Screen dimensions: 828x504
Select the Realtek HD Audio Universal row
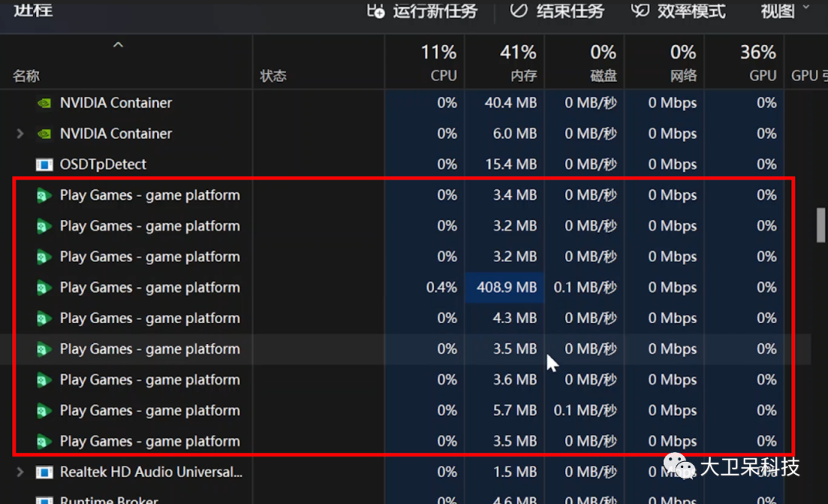click(405, 472)
